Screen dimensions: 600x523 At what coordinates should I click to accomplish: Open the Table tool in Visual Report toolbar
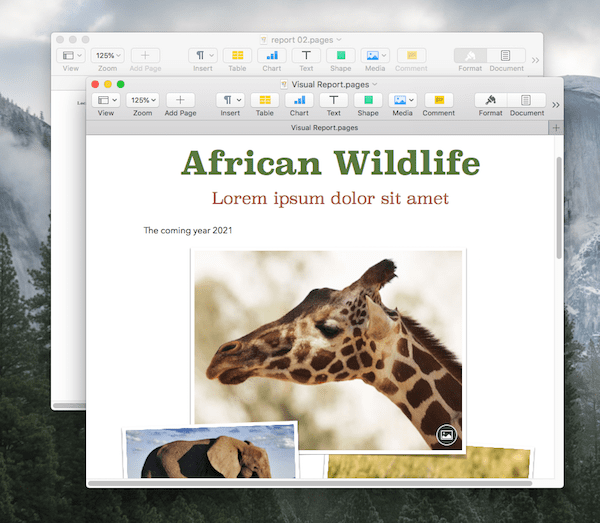[x=264, y=100]
